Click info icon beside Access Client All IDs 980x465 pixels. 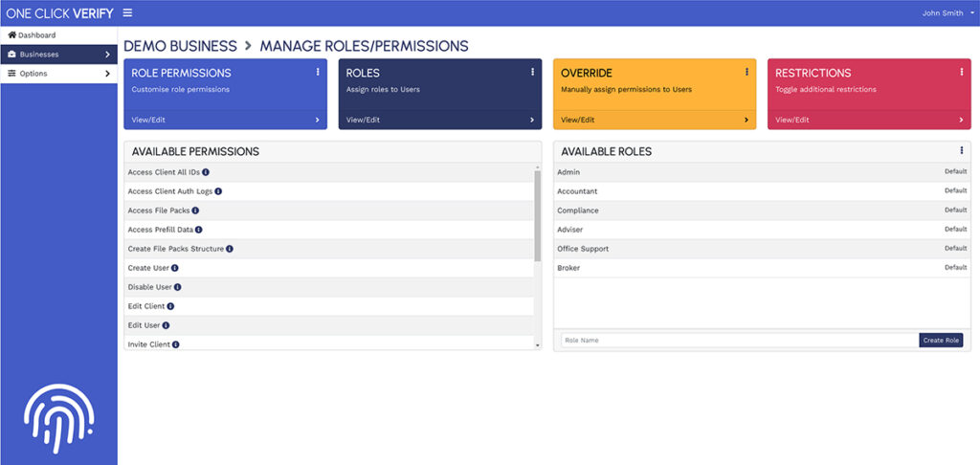click(206, 172)
